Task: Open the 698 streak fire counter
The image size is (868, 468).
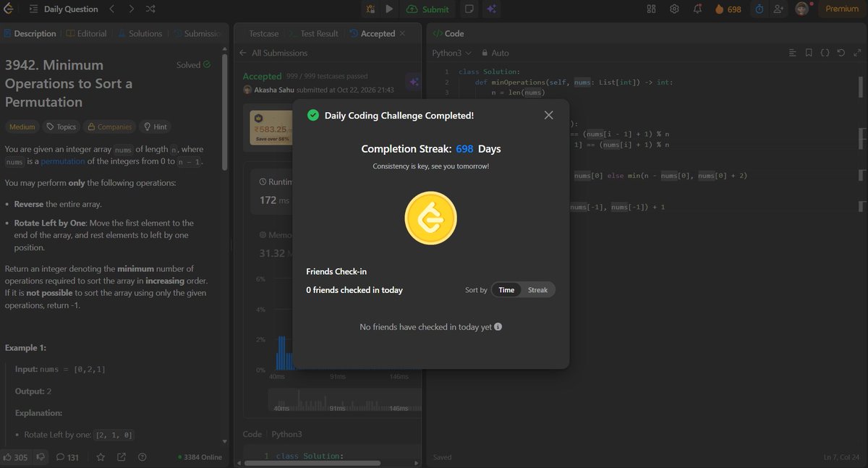Action: [728, 9]
